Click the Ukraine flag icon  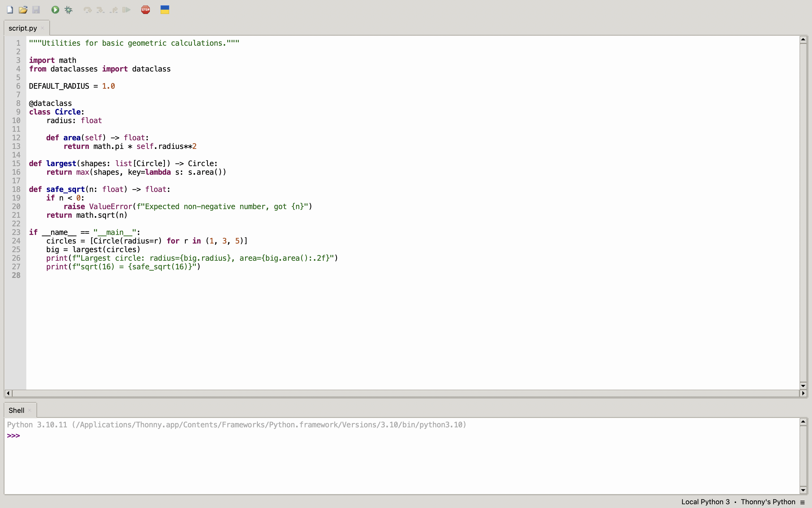point(165,10)
